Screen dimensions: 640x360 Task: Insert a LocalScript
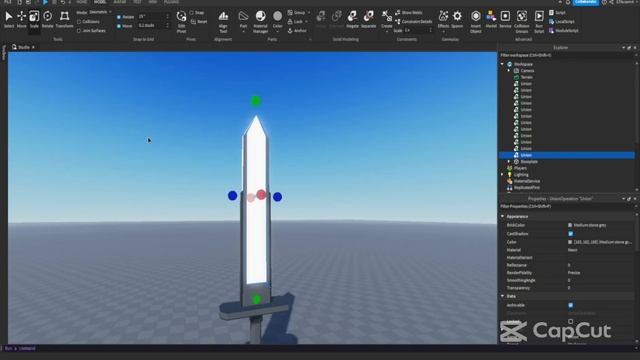coord(562,22)
